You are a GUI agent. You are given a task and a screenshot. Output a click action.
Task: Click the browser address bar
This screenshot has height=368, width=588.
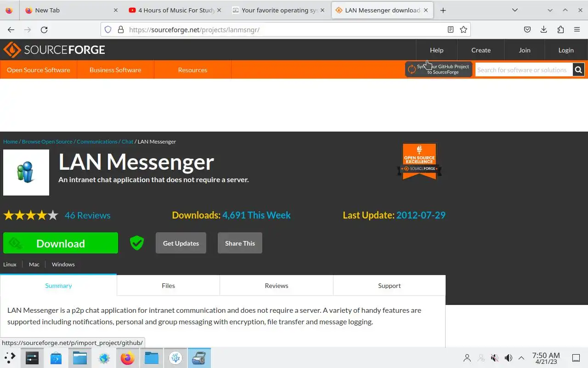pyautogui.click(x=285, y=29)
